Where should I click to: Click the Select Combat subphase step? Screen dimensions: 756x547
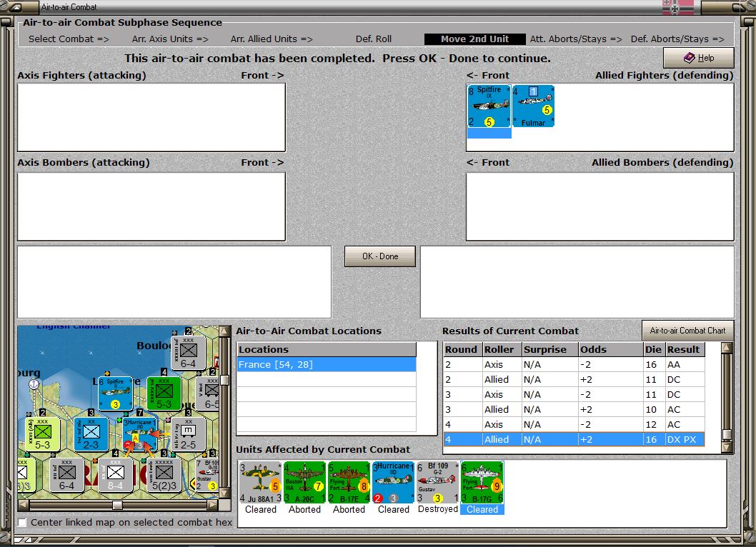(69, 39)
